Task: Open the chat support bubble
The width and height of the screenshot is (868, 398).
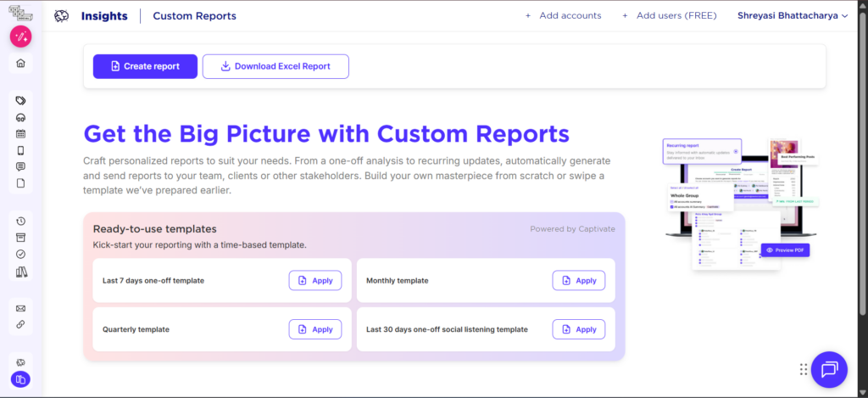Action: point(829,369)
